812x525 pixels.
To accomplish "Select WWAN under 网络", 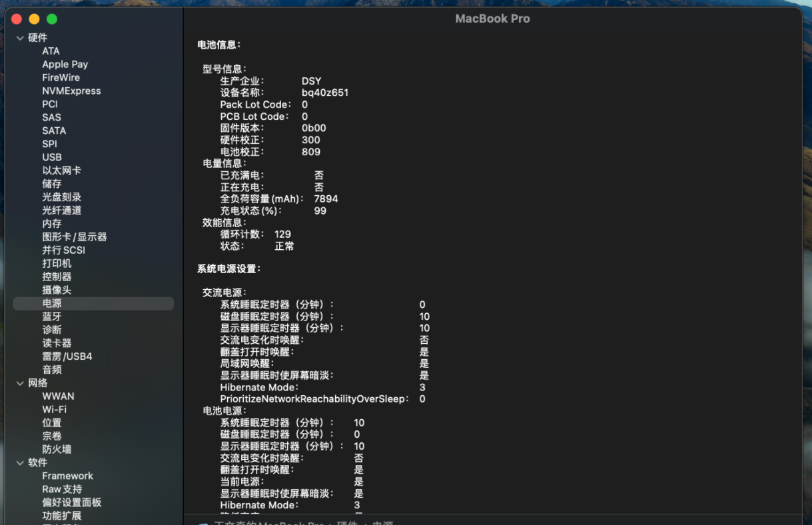I will (x=58, y=396).
